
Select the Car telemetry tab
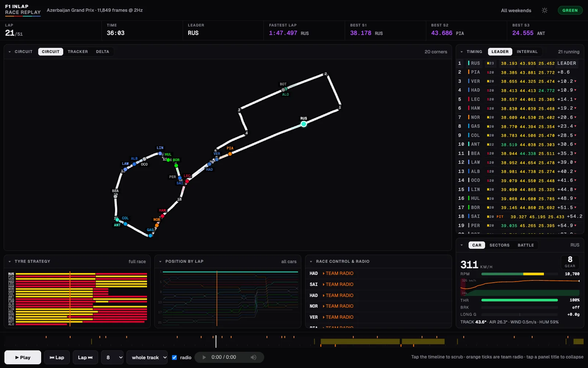click(477, 245)
